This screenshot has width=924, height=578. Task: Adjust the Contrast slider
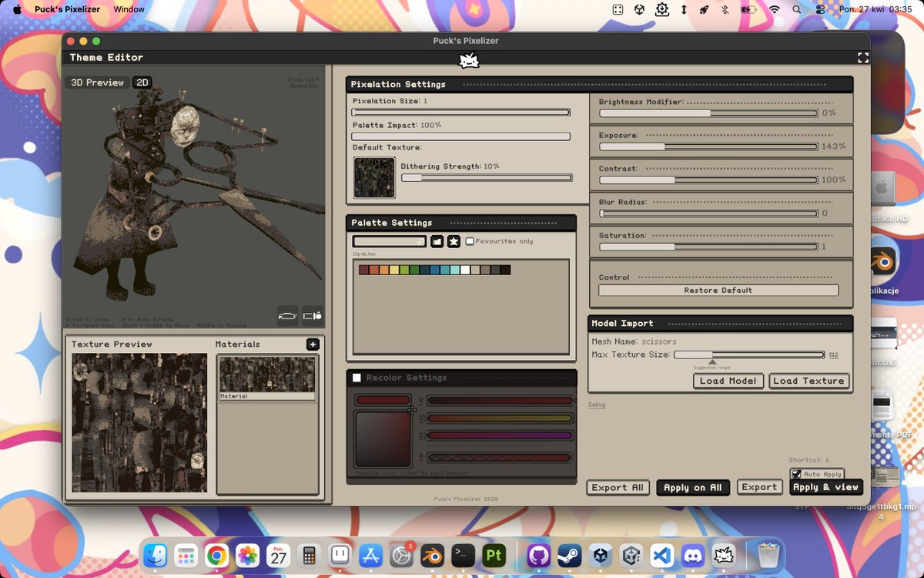click(708, 180)
